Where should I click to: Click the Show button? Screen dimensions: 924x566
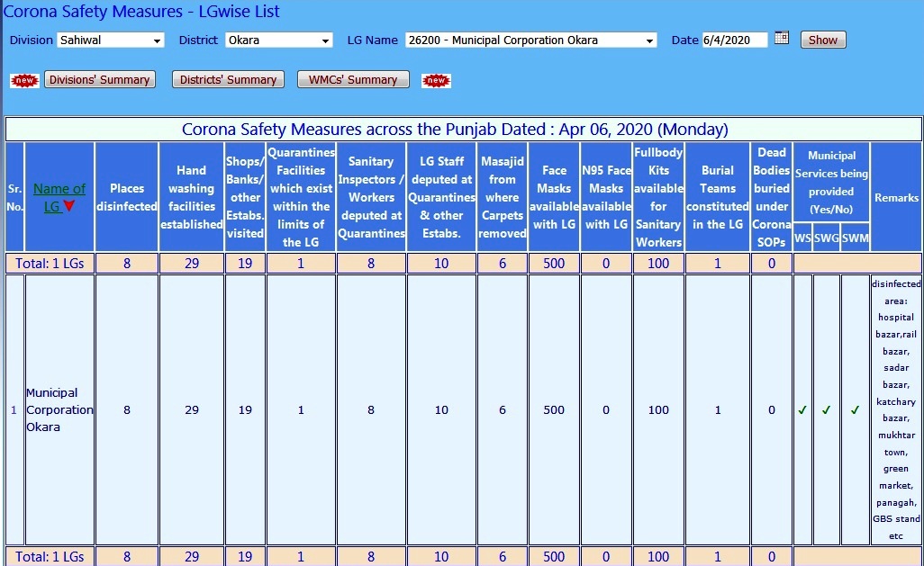pos(822,40)
